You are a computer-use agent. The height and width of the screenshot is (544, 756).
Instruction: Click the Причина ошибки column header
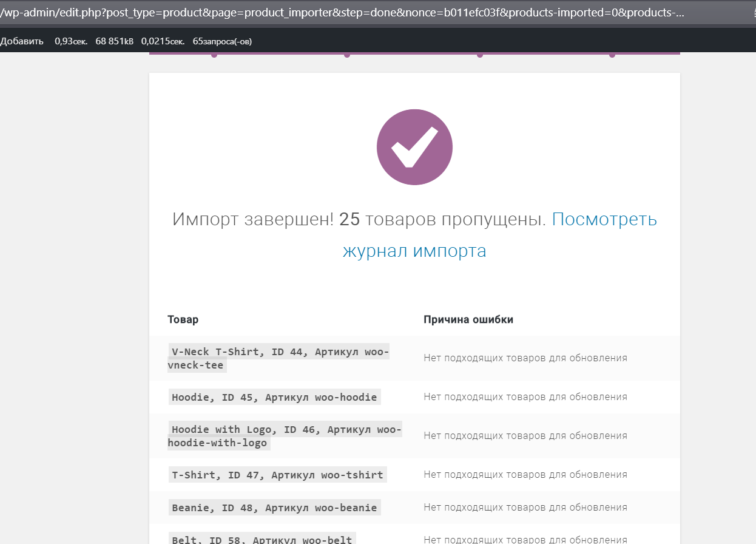(468, 319)
